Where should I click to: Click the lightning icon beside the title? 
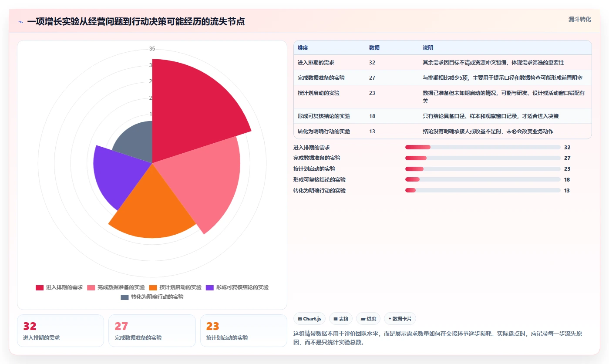pos(20,22)
